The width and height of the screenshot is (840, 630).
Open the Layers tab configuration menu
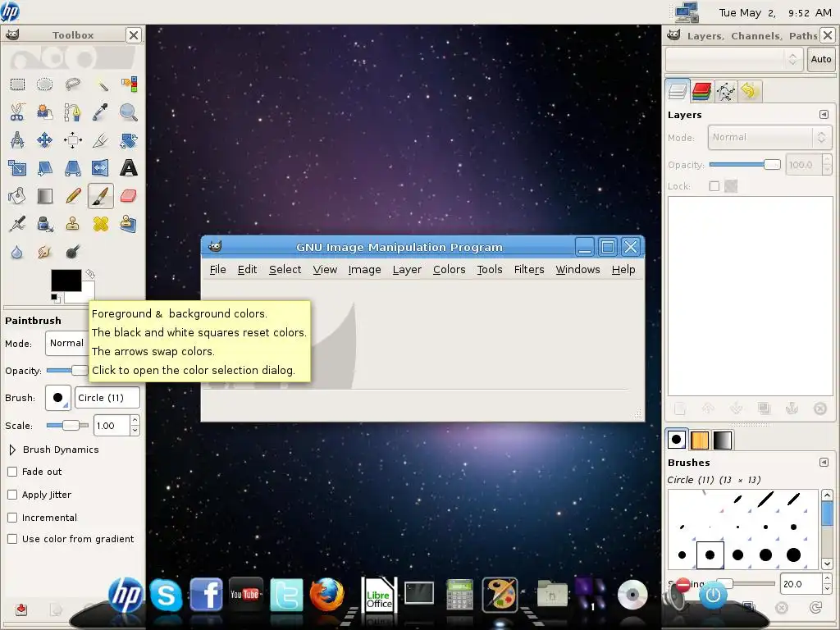pos(824,115)
